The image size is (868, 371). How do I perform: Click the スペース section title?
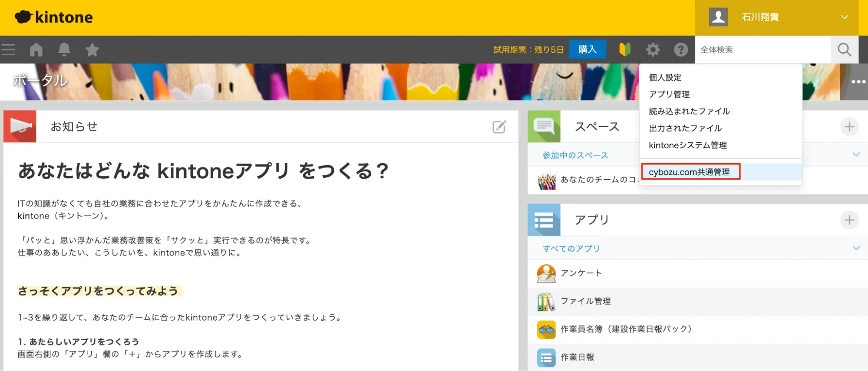point(597,126)
